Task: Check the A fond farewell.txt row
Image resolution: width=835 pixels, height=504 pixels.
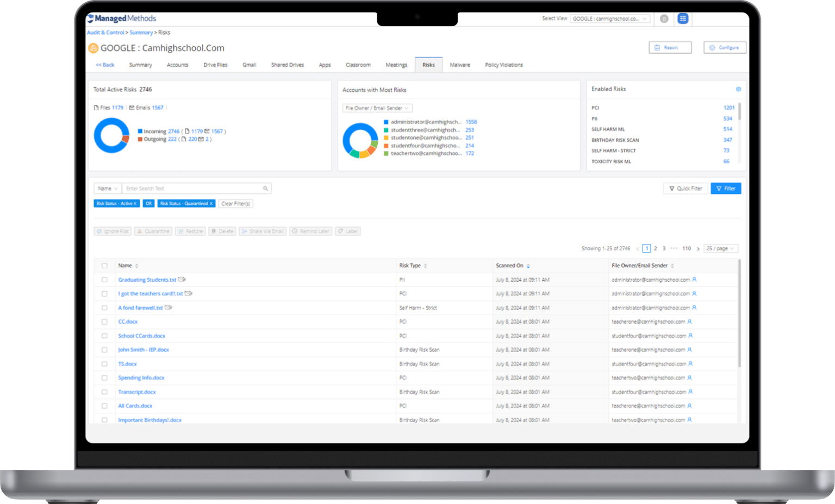Action: pyautogui.click(x=104, y=307)
